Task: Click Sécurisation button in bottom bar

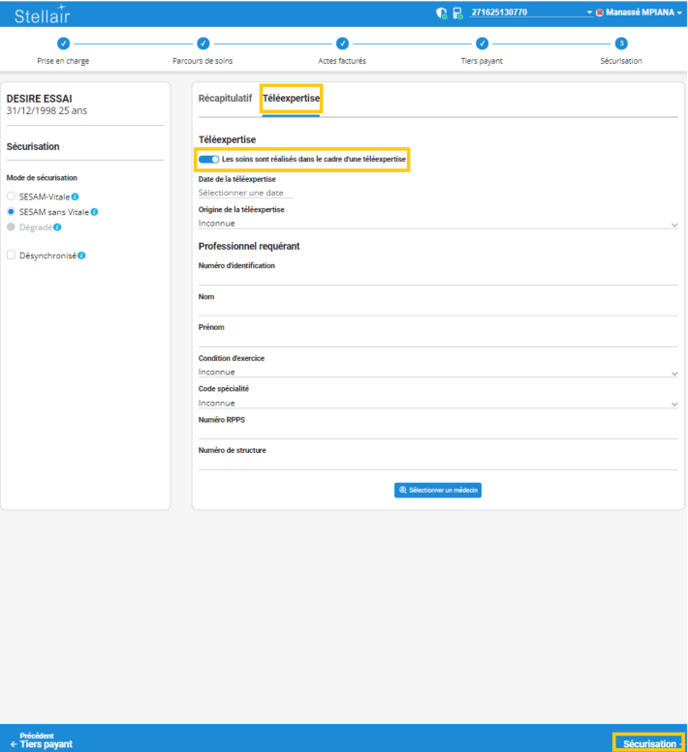Action: click(649, 743)
